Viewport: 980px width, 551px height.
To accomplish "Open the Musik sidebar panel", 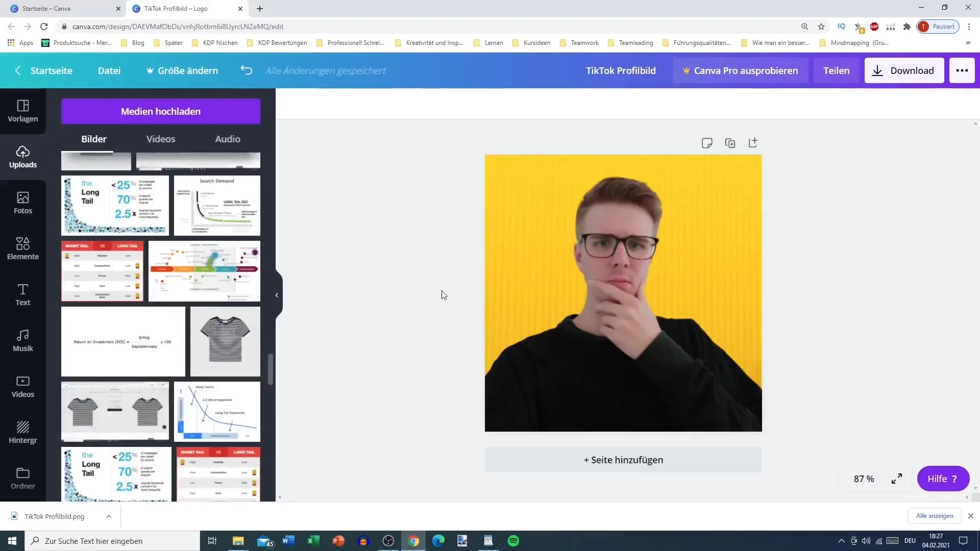I will click(22, 340).
